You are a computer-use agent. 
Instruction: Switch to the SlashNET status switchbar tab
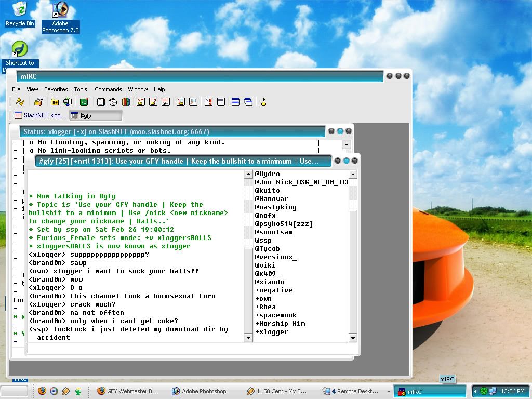pos(39,115)
